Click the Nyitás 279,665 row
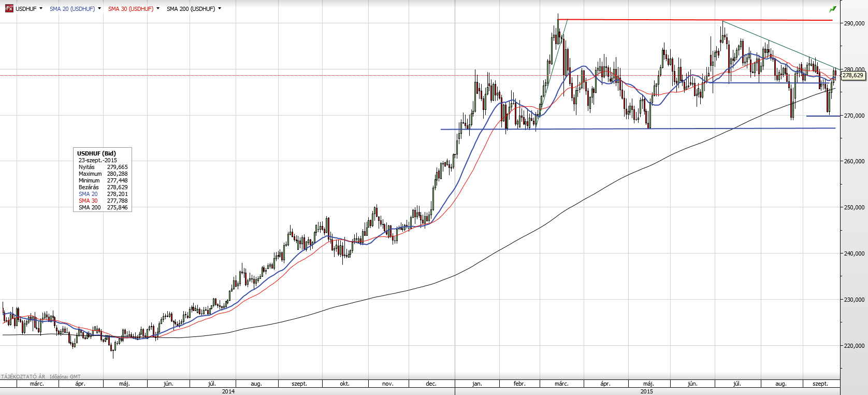The width and height of the screenshot is (868, 395). coord(103,167)
